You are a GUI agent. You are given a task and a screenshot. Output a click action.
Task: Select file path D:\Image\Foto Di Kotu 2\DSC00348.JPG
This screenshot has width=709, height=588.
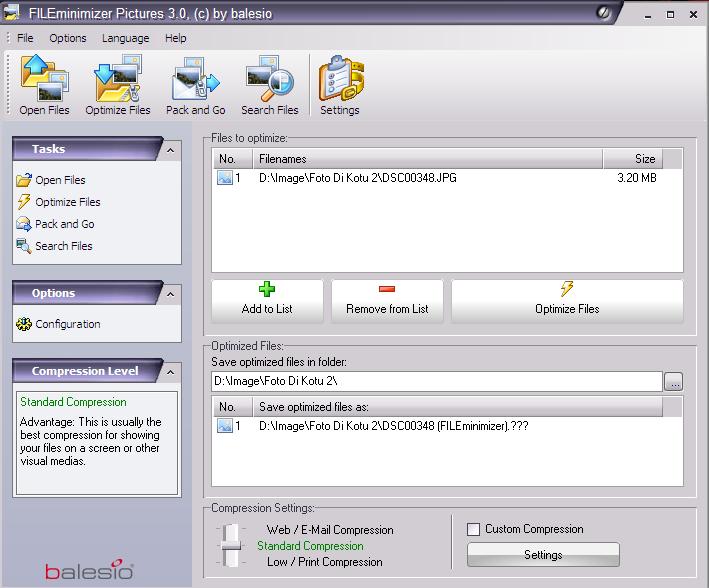point(358,178)
